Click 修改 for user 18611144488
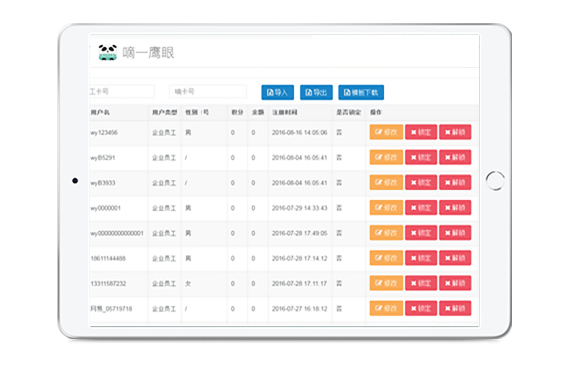The width and height of the screenshot is (570, 370). 386,258
